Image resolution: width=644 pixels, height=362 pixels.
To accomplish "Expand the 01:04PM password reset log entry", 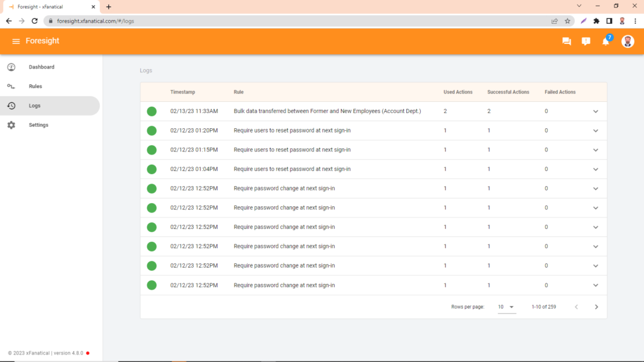I will (x=595, y=169).
